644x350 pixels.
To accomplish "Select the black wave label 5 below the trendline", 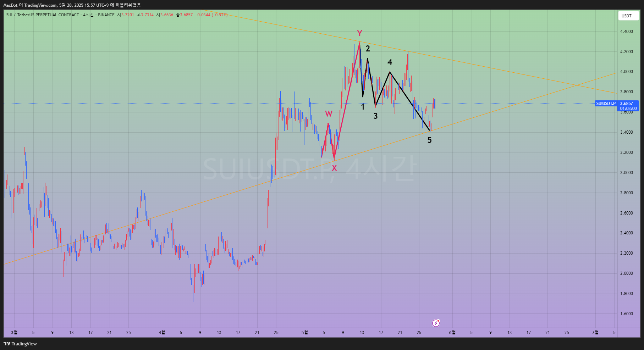I will coord(429,140).
